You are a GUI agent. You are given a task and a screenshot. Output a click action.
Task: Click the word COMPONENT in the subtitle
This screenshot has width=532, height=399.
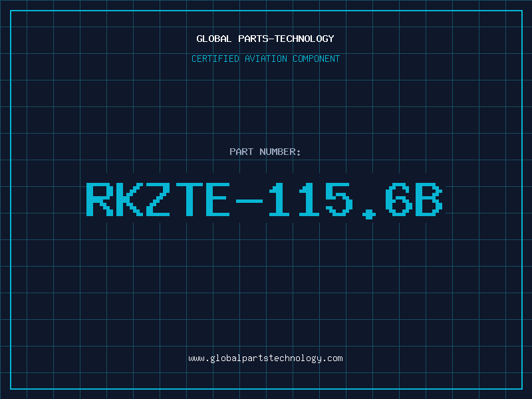pos(317,59)
